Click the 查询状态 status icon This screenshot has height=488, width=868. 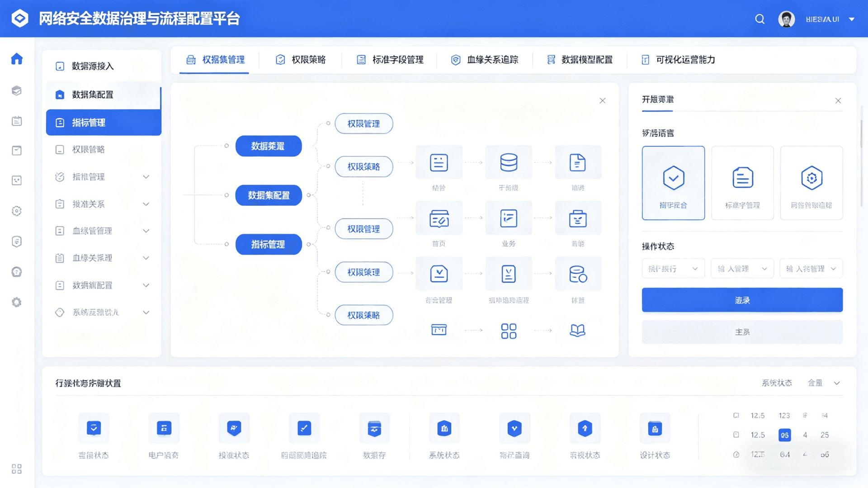point(93,428)
